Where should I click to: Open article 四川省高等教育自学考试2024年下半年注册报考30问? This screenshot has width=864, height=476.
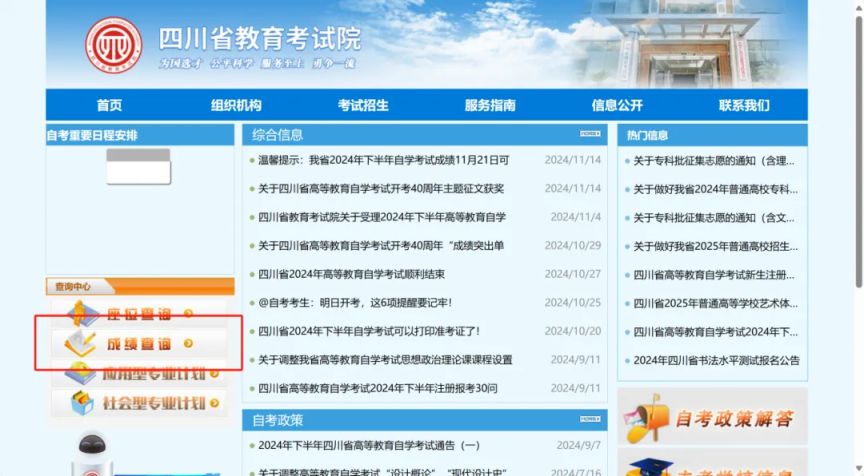click(x=378, y=388)
